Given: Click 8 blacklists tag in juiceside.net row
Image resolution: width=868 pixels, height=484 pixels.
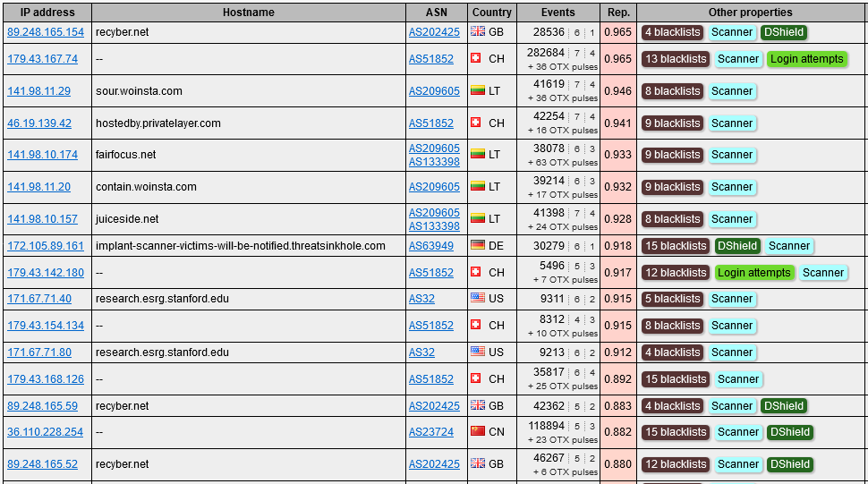Looking at the screenshot, I should coord(673,218).
